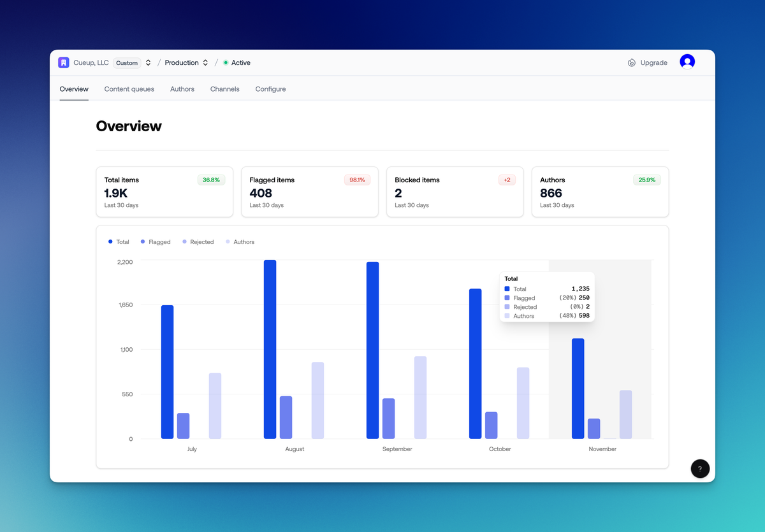Open the Production environment dropdown

(186, 62)
